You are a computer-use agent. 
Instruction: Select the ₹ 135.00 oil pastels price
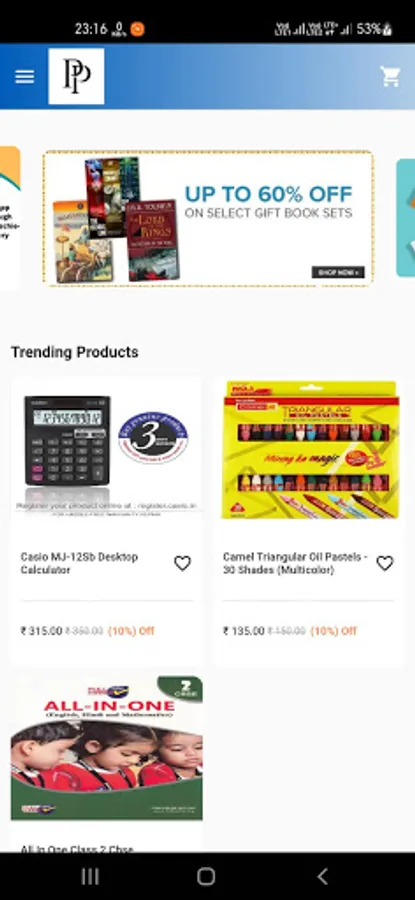243,631
